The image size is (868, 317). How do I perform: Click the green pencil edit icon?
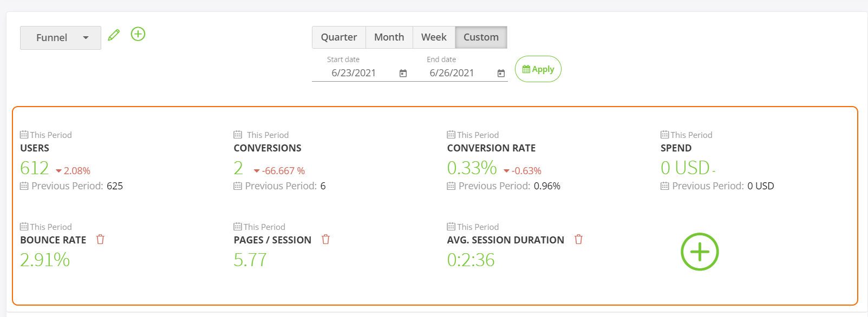coord(114,35)
